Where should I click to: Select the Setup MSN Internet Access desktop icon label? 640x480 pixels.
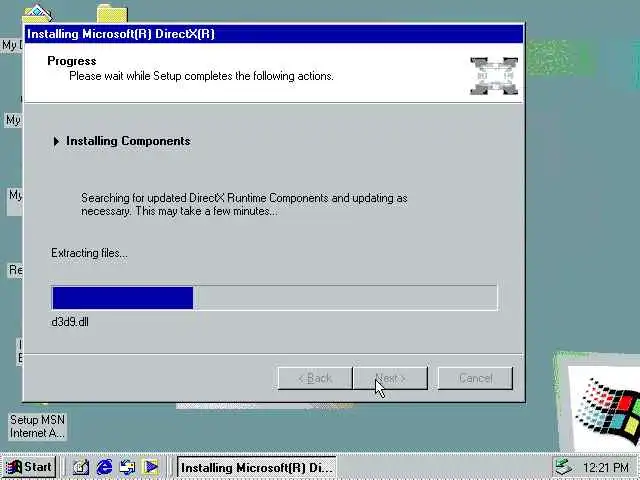pyautogui.click(x=37, y=426)
